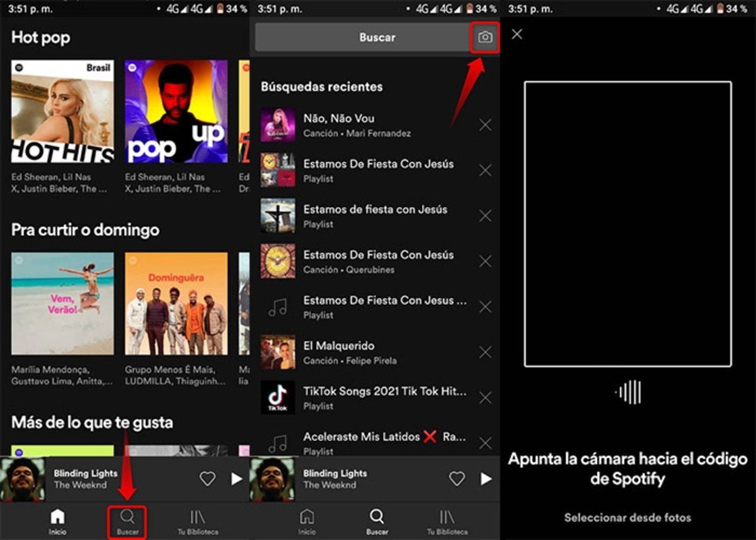The height and width of the screenshot is (540, 756).
Task: Tap the El Malquerido cover thumbnail
Action: [x=278, y=352]
